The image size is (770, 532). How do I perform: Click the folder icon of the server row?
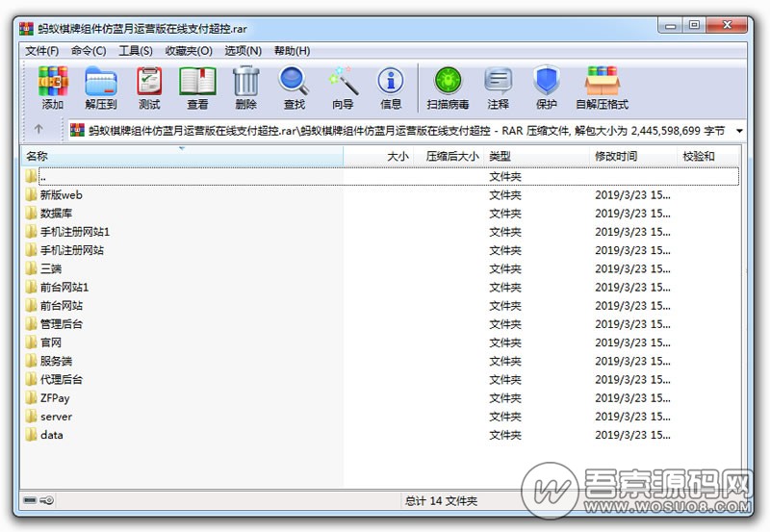coord(31,417)
